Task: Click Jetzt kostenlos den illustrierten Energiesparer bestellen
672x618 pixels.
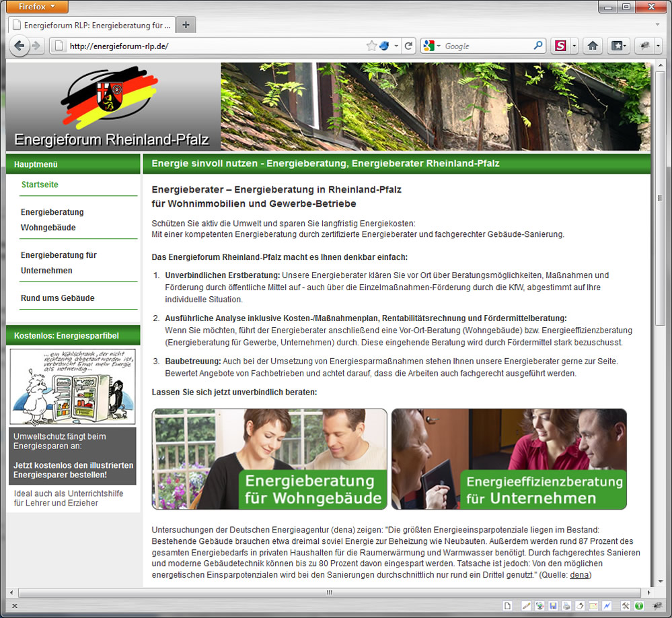Action: [73, 470]
